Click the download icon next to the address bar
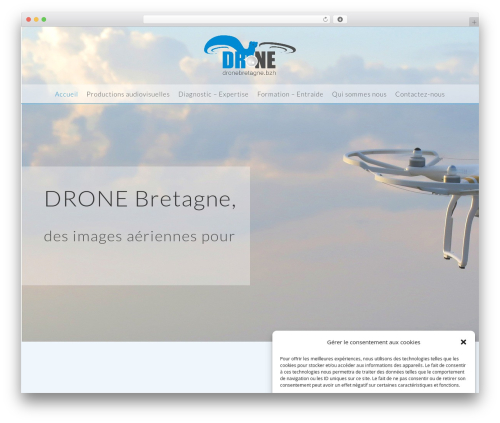500x423 pixels. (x=340, y=20)
